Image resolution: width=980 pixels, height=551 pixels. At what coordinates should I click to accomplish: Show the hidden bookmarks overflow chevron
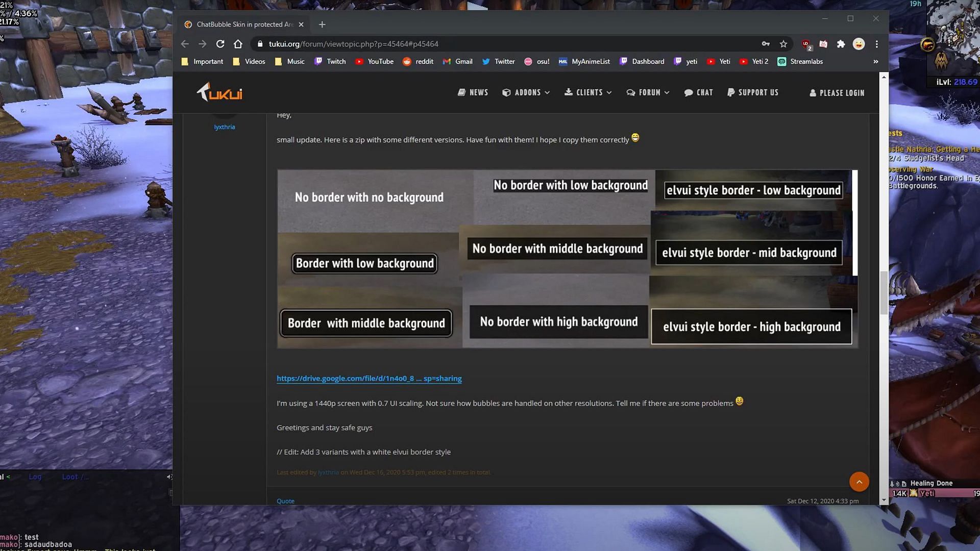pyautogui.click(x=876, y=61)
